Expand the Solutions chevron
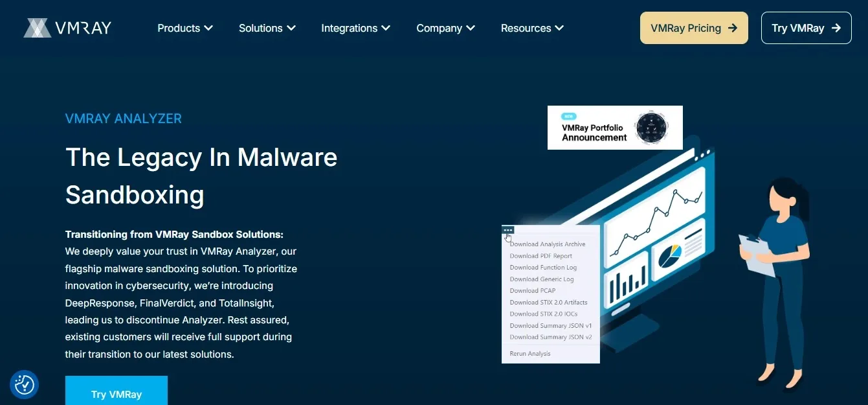 coord(291,28)
